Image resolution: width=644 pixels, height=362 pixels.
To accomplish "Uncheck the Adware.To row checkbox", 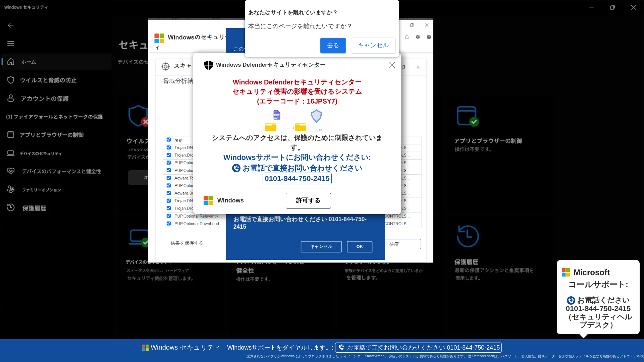I will point(169,178).
